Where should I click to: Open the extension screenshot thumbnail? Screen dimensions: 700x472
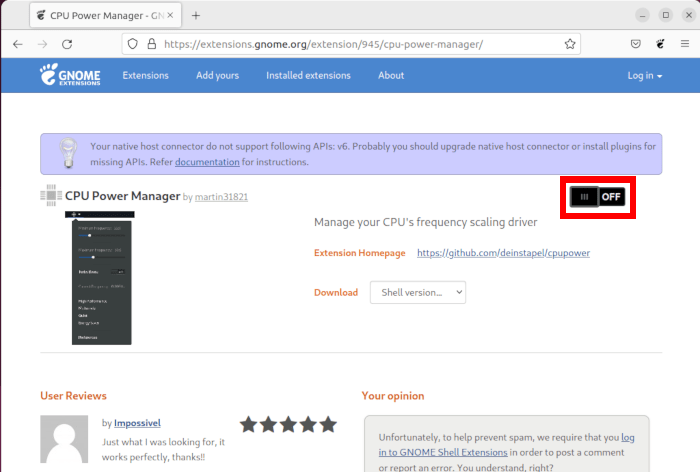coord(100,278)
